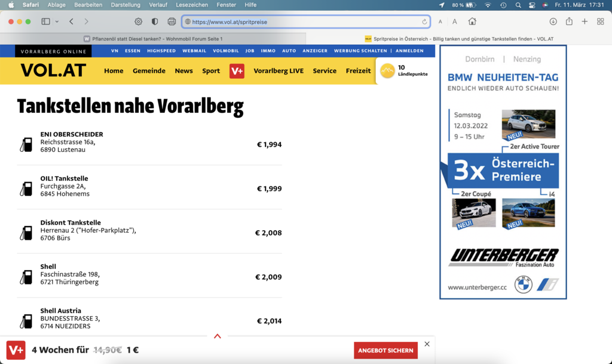Viewport: 612px width, 364px height.
Task: Open the HIGHSPEED top link
Action: point(161,51)
